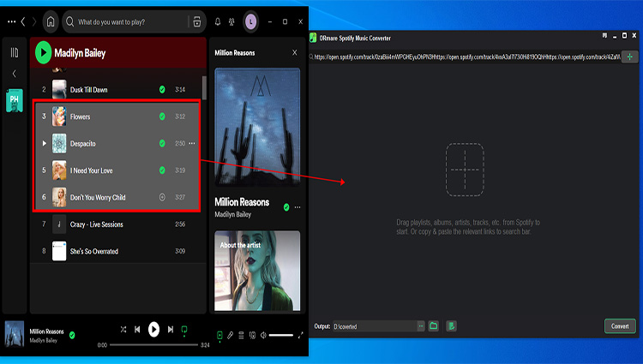The height and width of the screenshot is (364, 643).
Task: Toggle saved checkmark for Despacito
Action: (x=162, y=143)
